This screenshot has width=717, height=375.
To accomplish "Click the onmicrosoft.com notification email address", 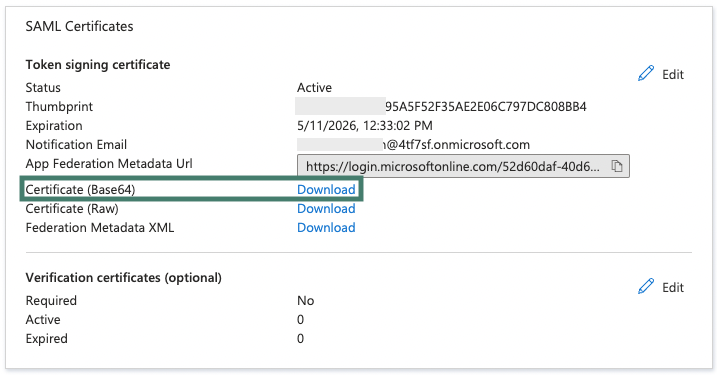I will pos(456,145).
